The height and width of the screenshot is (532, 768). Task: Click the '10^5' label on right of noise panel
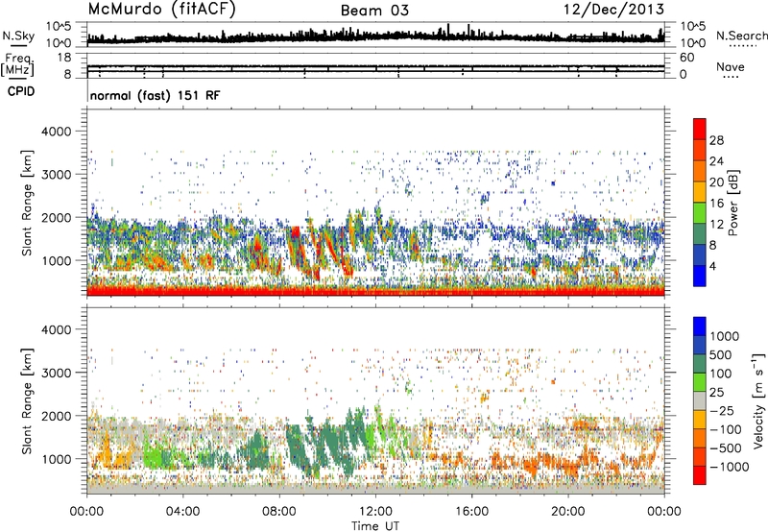coord(692,26)
